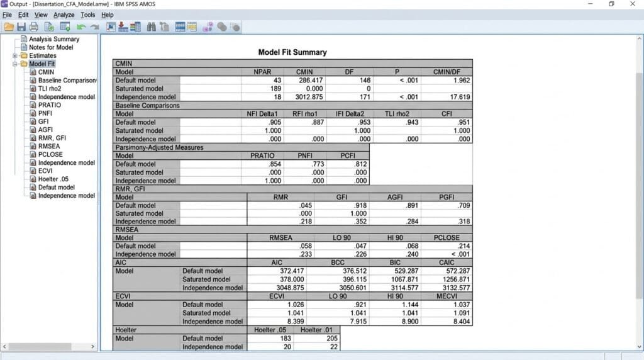This screenshot has height=360, width=644.
Task: Click the CFI value .951
Action: click(x=464, y=122)
